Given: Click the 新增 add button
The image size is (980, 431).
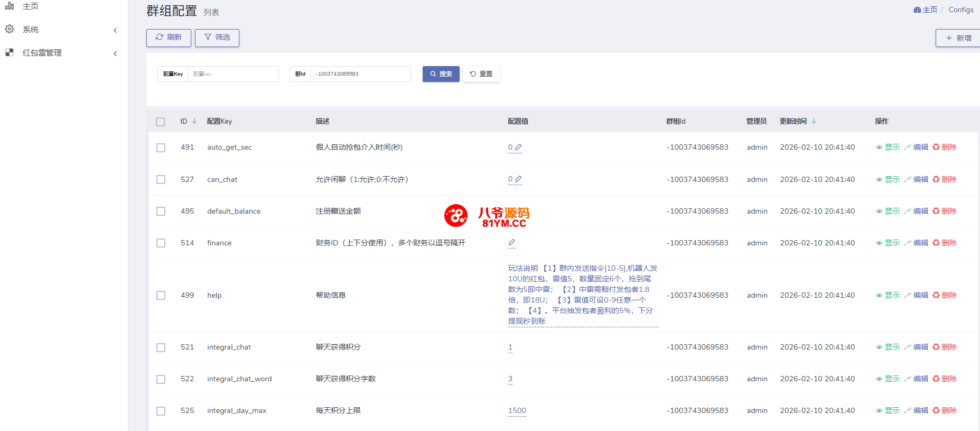Looking at the screenshot, I should point(958,38).
